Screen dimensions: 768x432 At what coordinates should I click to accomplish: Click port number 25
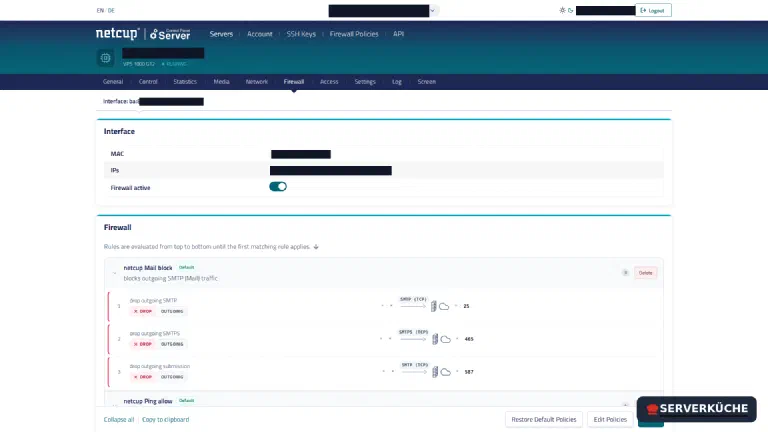(466, 306)
